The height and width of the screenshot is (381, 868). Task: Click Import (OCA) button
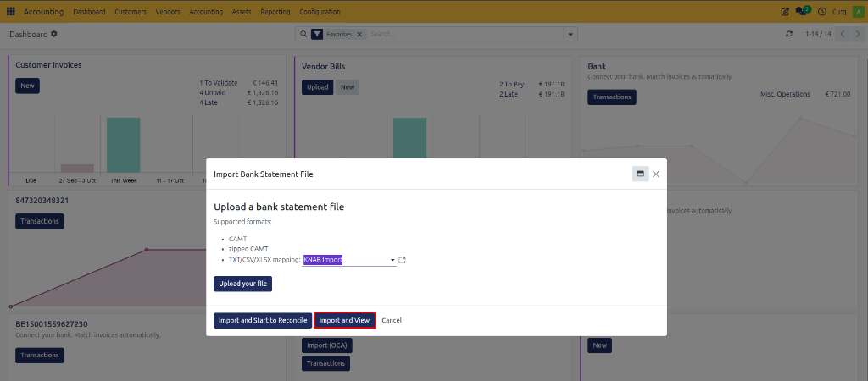(x=326, y=345)
